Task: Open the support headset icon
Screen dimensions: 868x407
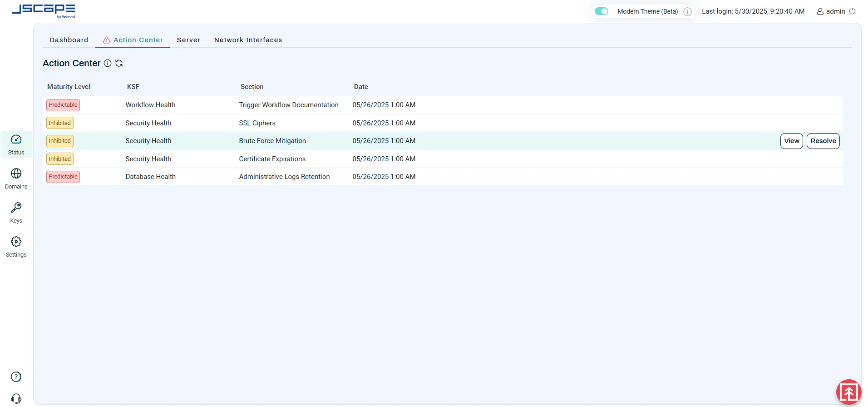Action: pos(16,399)
